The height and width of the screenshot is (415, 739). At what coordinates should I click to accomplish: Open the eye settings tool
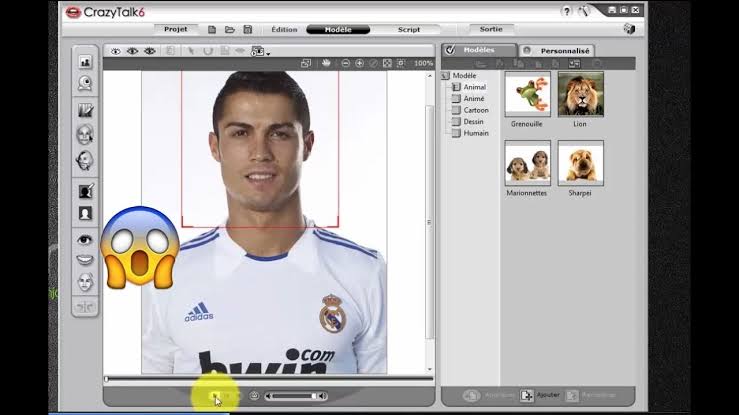coord(85,240)
